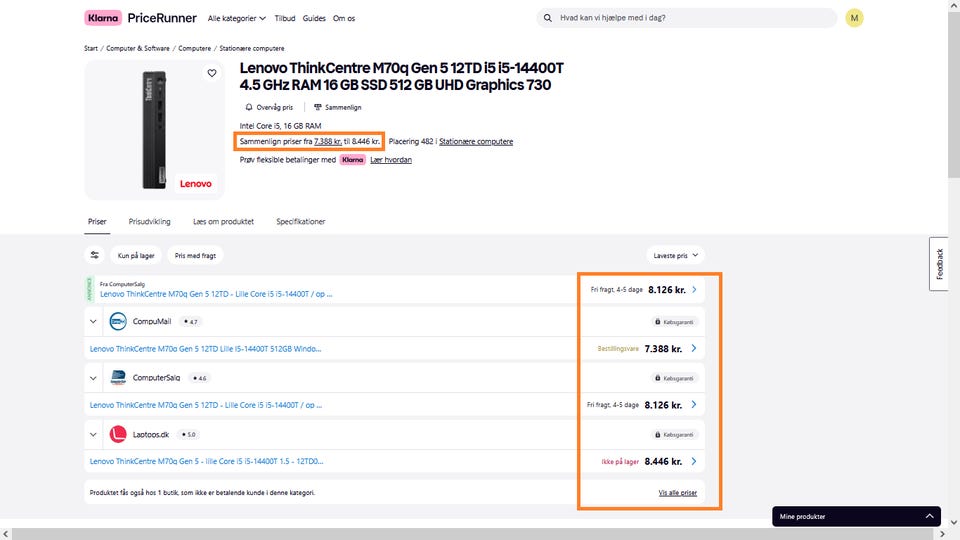Screen dimensions: 960x540
Task: Click the Klarna badge beside flexible payments
Action: pyautogui.click(x=352, y=160)
